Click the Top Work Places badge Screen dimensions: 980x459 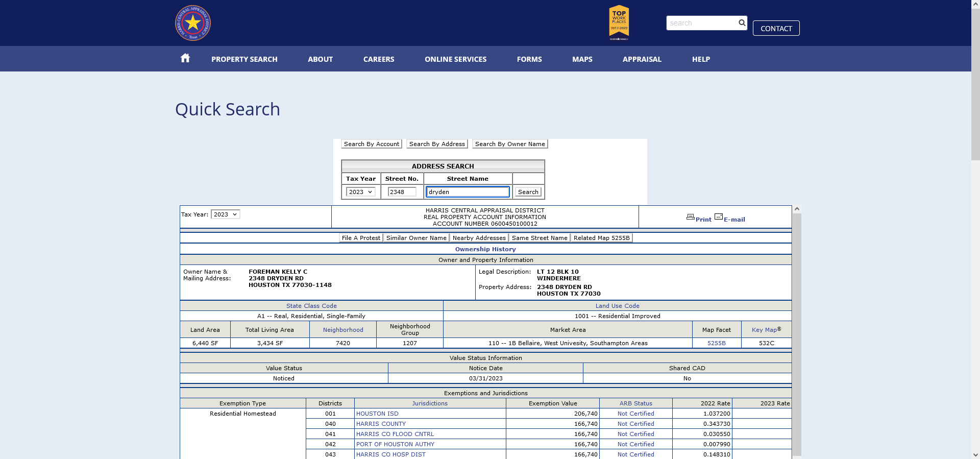coord(619,22)
